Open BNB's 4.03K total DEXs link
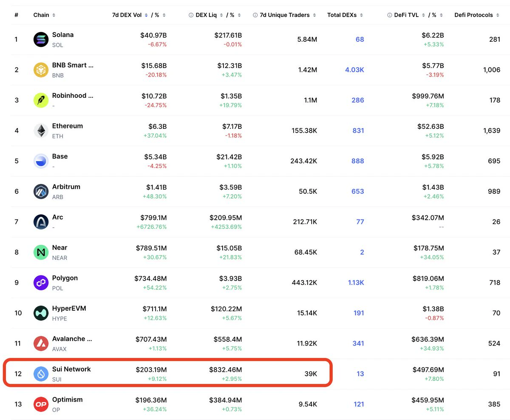 point(354,70)
